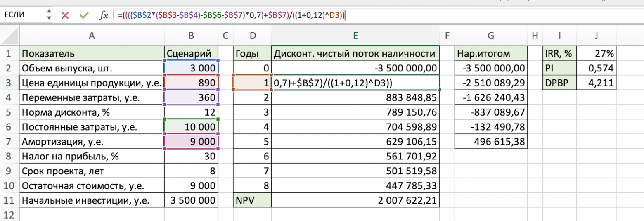Select cell Переменные затраты, у.е.
The height and width of the screenshot is (221, 644).
(92, 97)
